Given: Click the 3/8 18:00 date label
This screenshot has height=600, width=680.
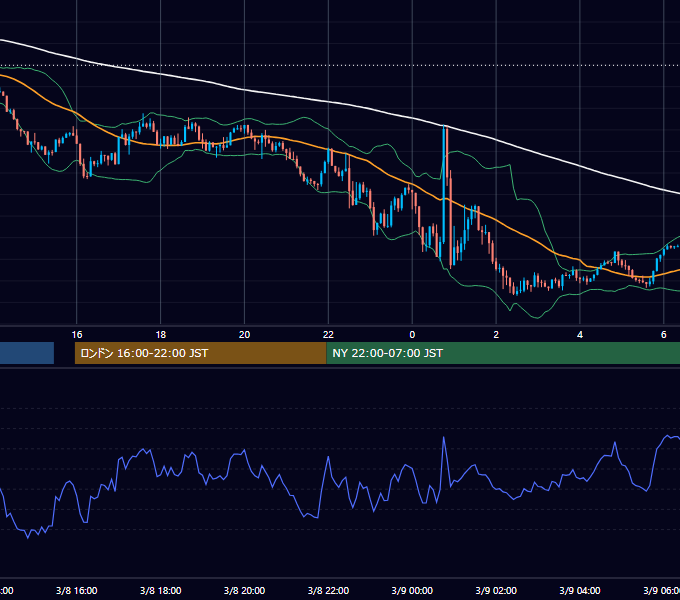Looking at the screenshot, I should pos(160,590).
